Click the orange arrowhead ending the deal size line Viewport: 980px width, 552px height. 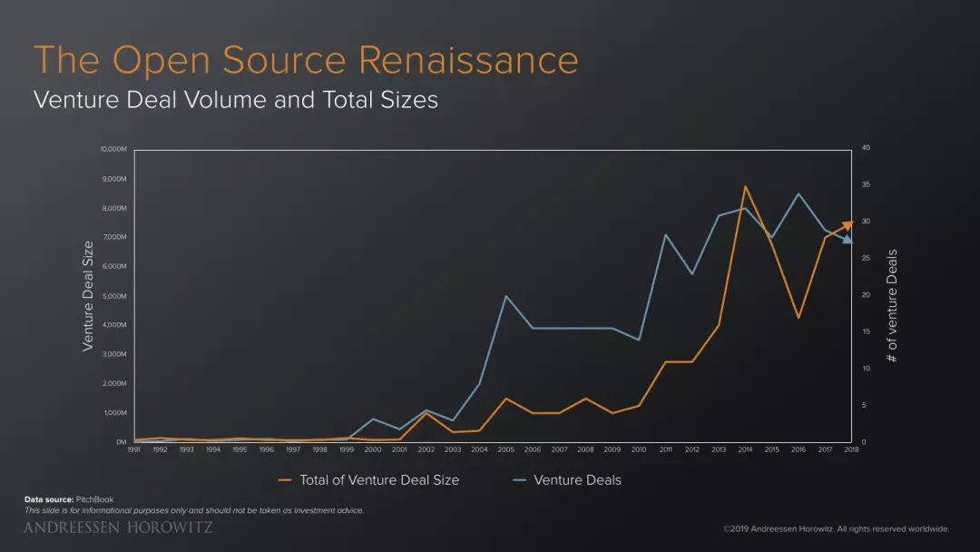pyautogui.click(x=848, y=225)
